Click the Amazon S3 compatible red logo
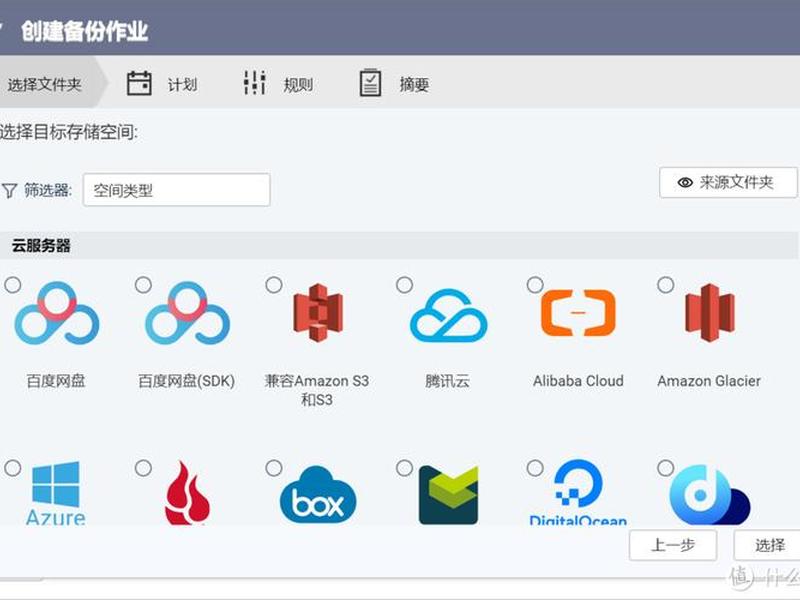Viewport: 800px width, 600px height. coord(318,312)
